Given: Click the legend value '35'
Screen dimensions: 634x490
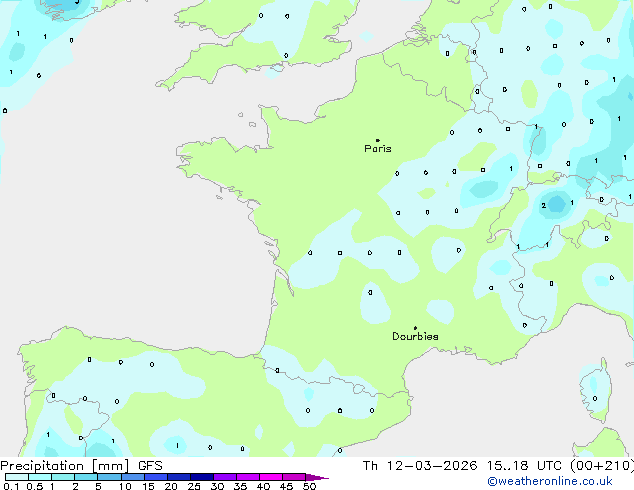Looking at the screenshot, I should click(240, 486).
